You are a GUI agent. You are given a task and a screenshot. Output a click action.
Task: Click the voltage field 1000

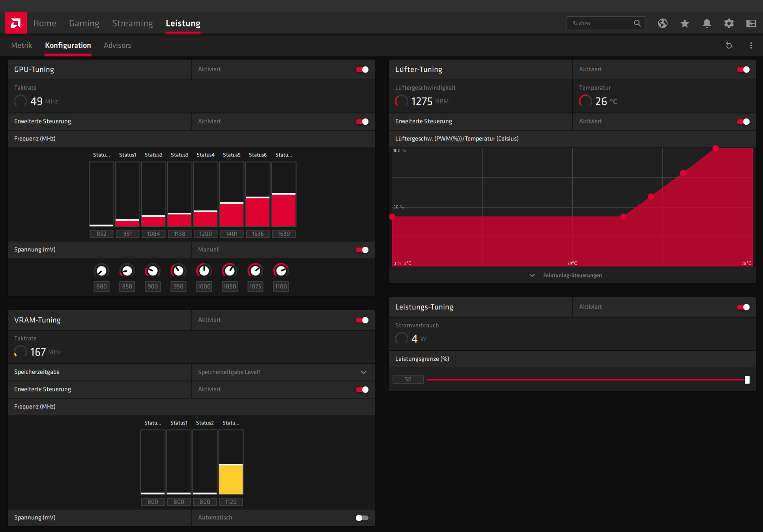pos(204,287)
